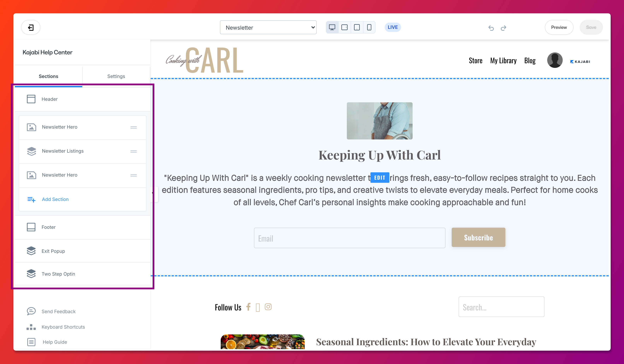Open the Blog nav link
The width and height of the screenshot is (624, 364).
point(530,61)
